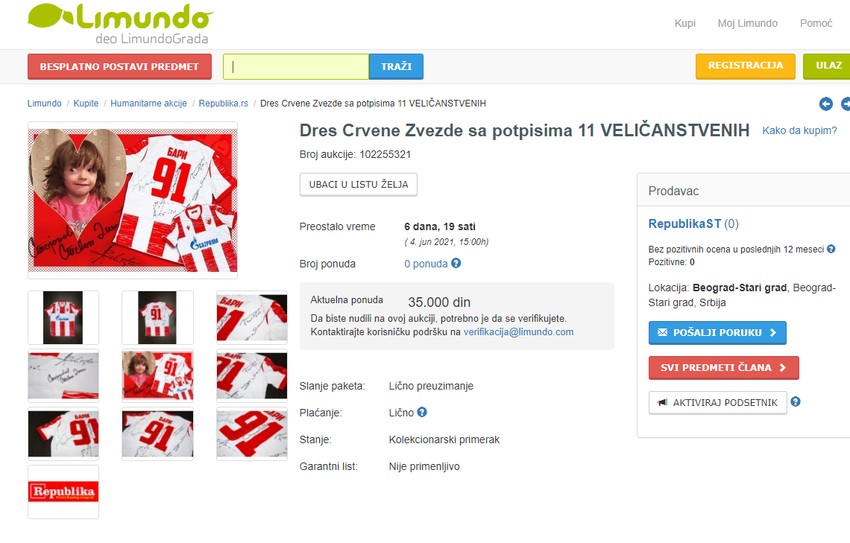Open the RepublikaST seller profile link

click(685, 224)
